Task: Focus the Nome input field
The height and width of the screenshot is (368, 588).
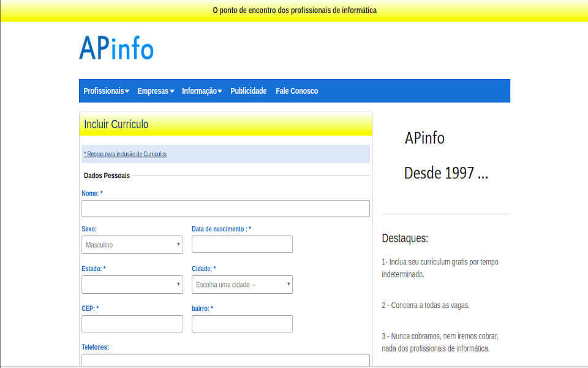Action: (x=225, y=209)
